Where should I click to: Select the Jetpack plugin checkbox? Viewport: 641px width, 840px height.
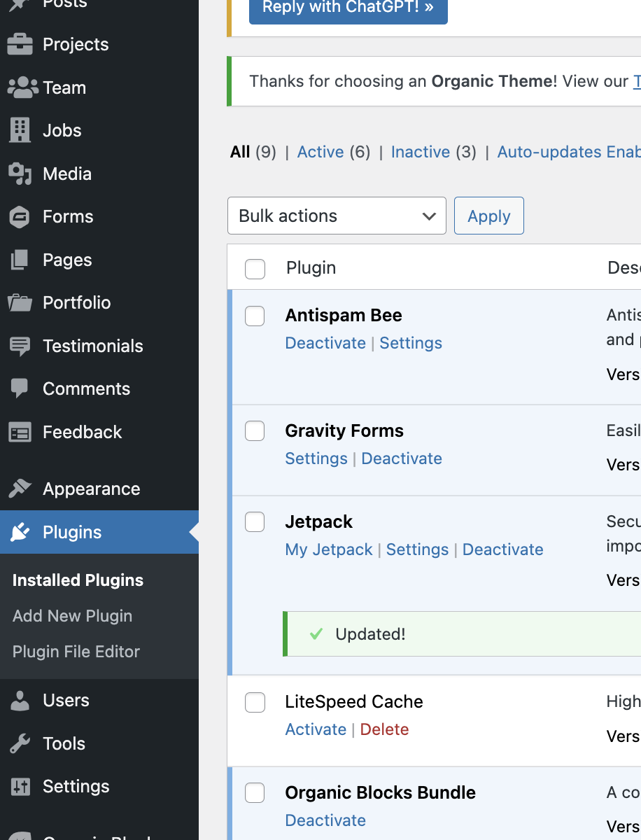[x=255, y=522]
